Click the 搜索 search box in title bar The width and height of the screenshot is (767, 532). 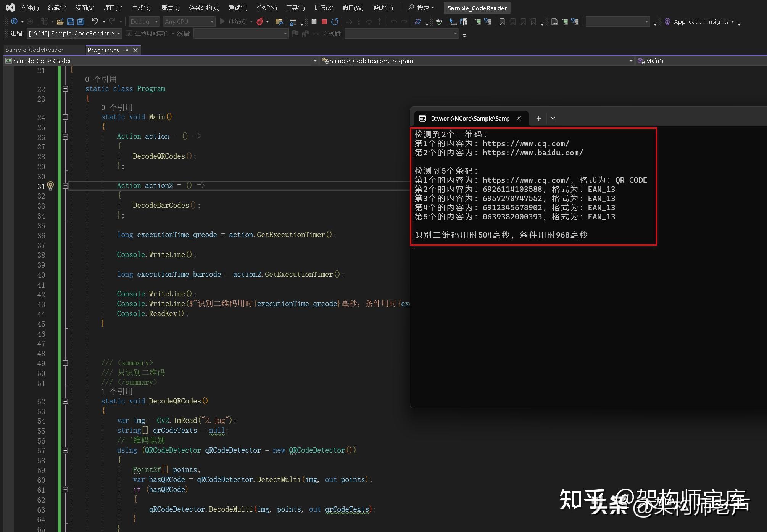(421, 8)
